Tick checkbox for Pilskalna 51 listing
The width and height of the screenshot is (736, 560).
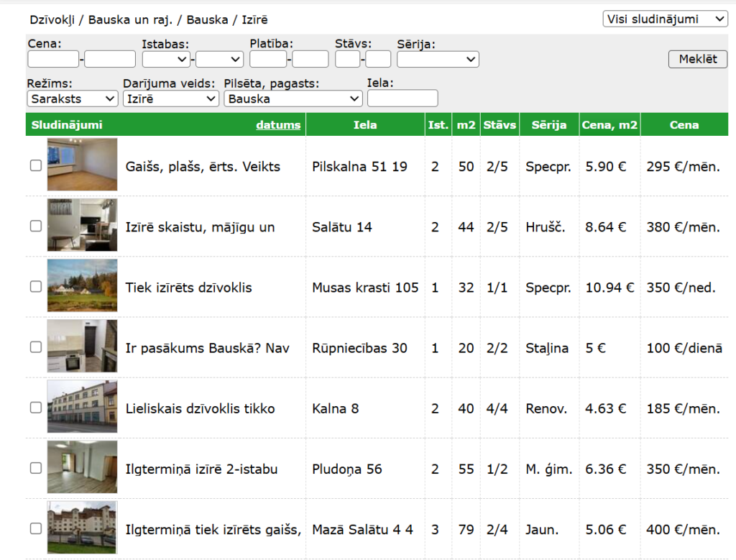pyautogui.click(x=36, y=165)
